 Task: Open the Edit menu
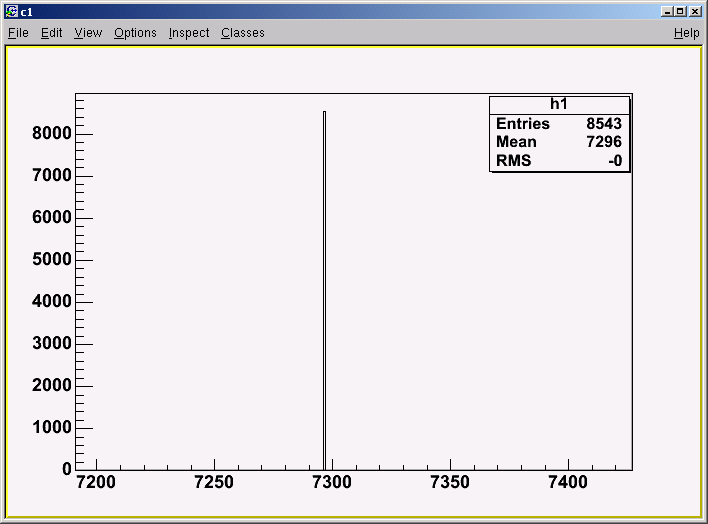pos(51,33)
